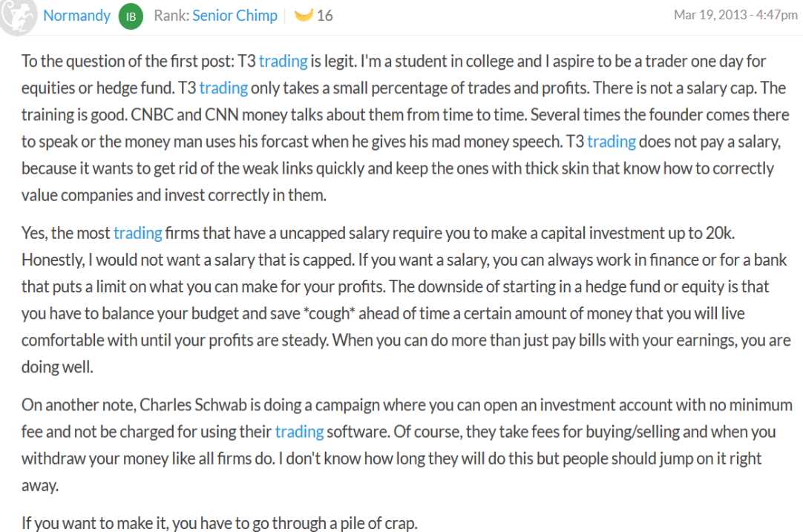Click the banana count number 16

pos(324,16)
